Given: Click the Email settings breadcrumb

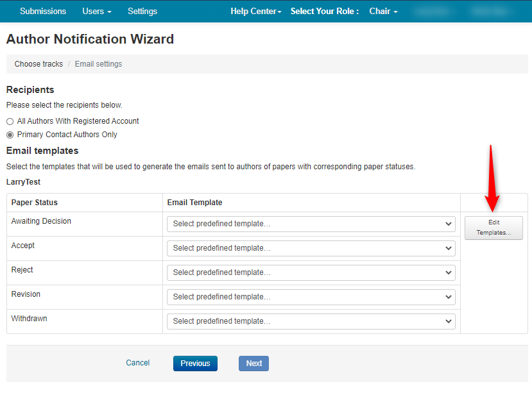Looking at the screenshot, I should (x=98, y=64).
